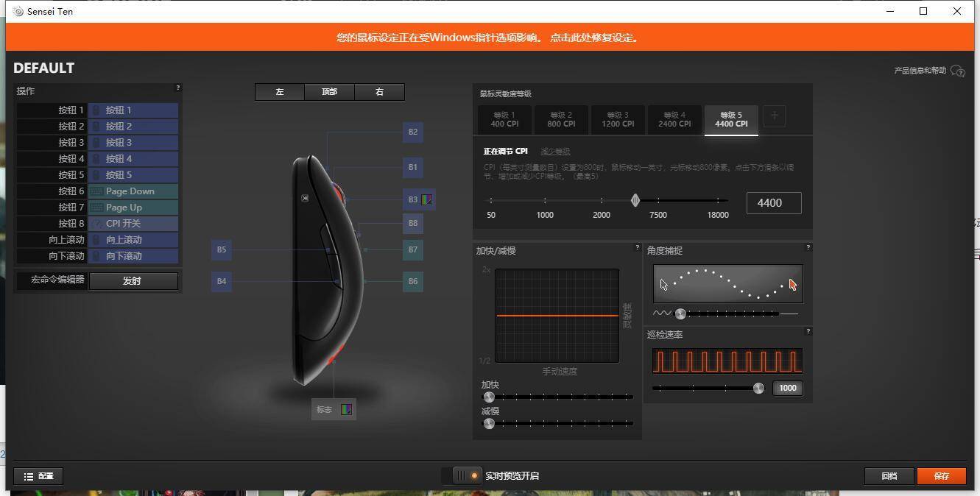Switch mouse view to 左
The height and width of the screenshot is (496, 980).
point(280,92)
